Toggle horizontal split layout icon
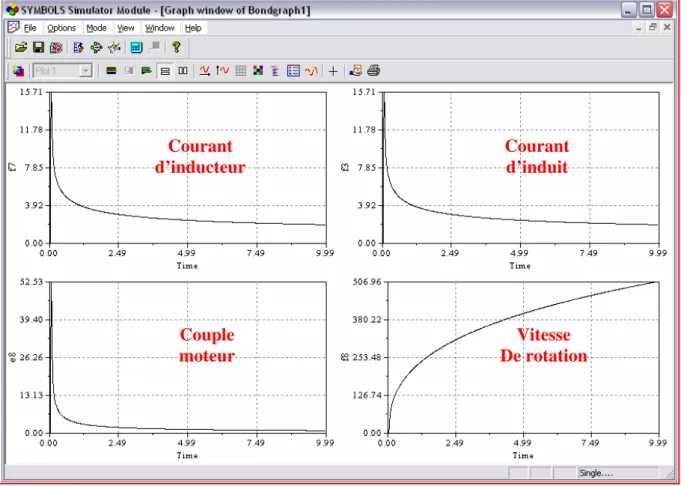Viewport: 681px width, 486px height. [x=165, y=71]
